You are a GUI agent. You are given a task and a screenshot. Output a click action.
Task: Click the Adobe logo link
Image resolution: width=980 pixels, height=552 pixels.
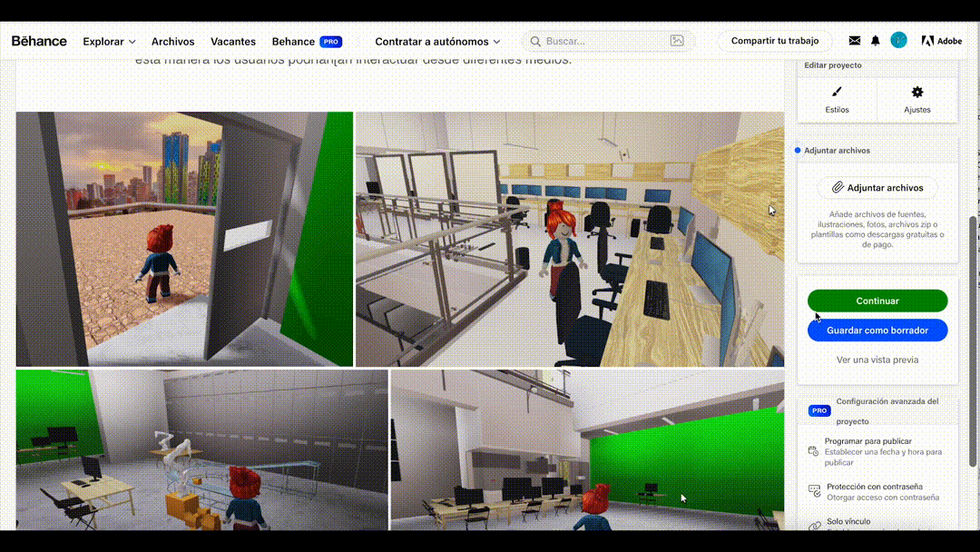[941, 41]
